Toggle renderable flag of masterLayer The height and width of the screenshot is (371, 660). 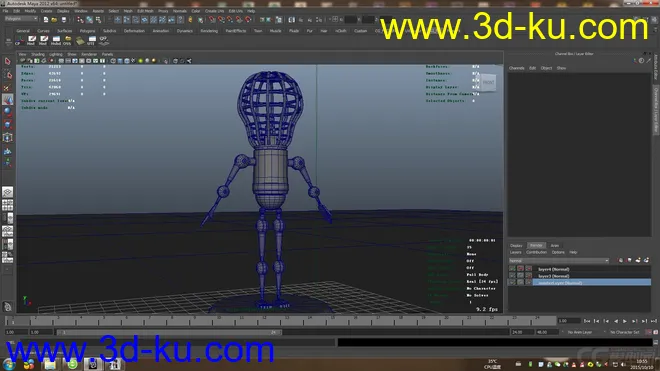pyautogui.click(x=512, y=283)
